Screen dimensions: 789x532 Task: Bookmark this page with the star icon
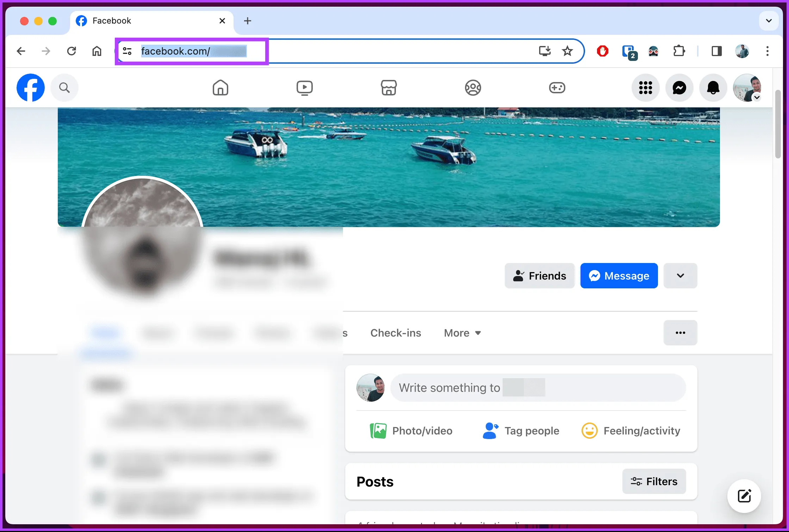(x=567, y=51)
